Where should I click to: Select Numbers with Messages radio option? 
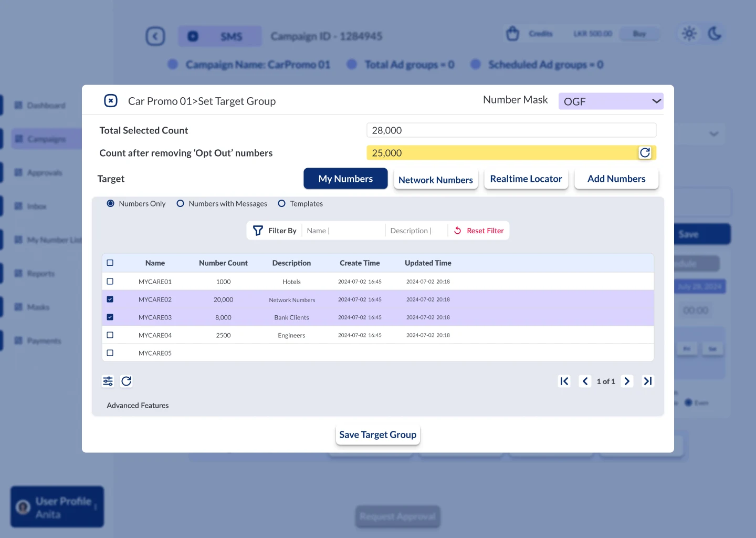pyautogui.click(x=180, y=203)
